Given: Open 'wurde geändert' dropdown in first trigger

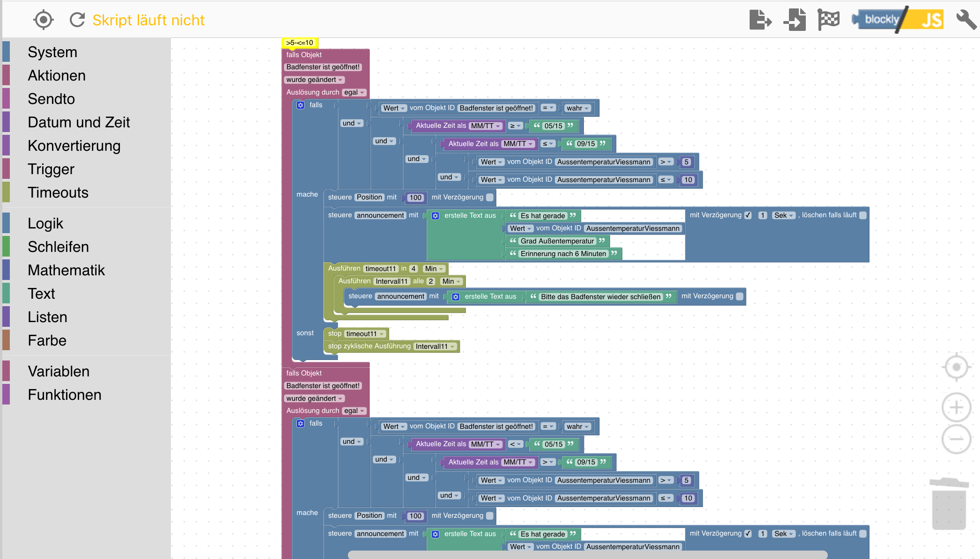Looking at the screenshot, I should (314, 80).
